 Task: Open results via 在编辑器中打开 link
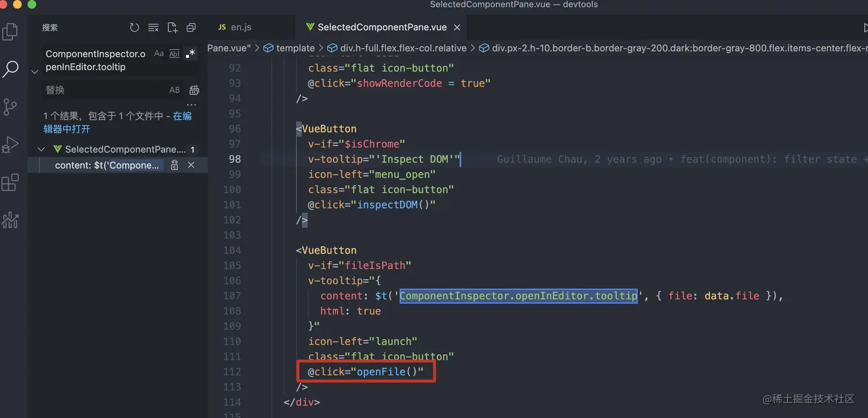118,122
